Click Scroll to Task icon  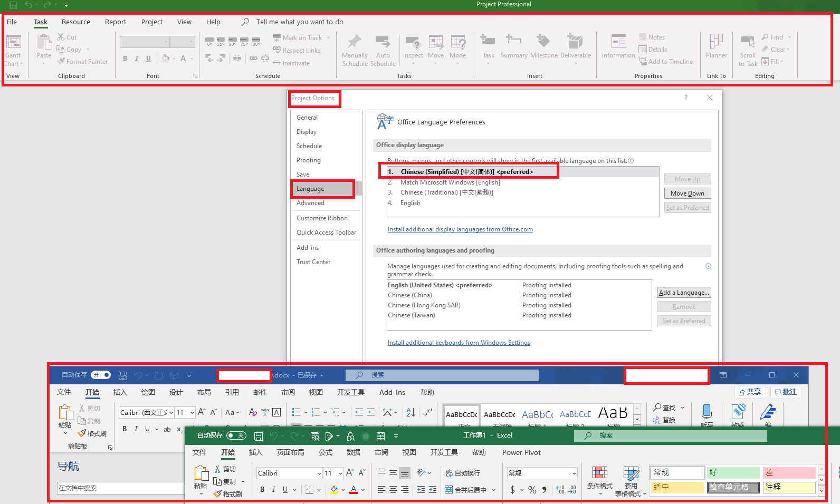(748, 42)
